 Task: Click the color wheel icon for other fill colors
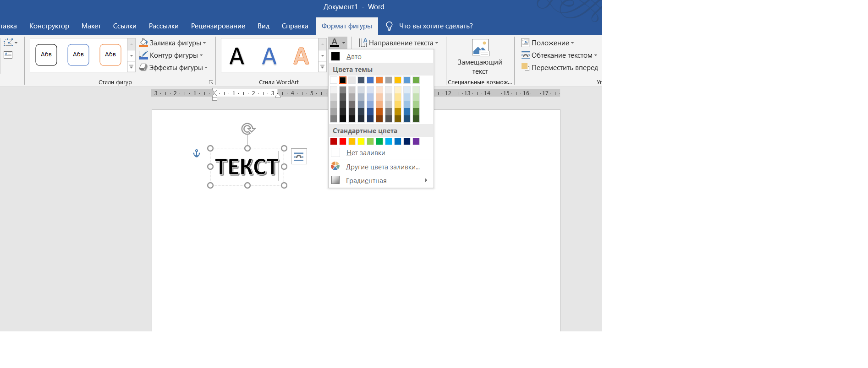(335, 166)
